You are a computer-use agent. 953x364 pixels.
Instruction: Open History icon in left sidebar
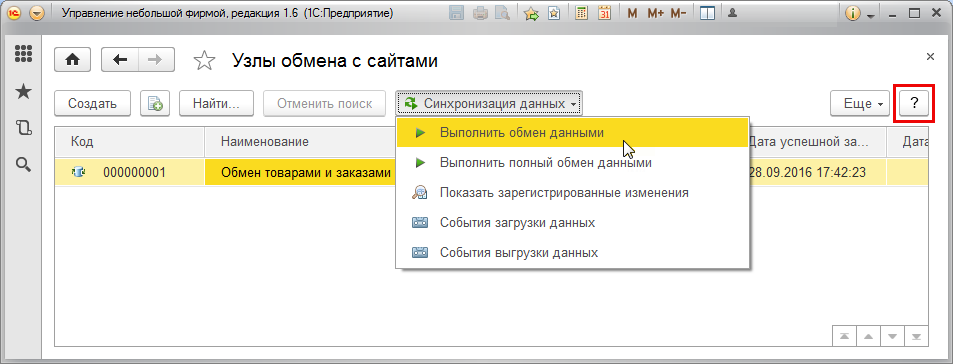tap(23, 128)
